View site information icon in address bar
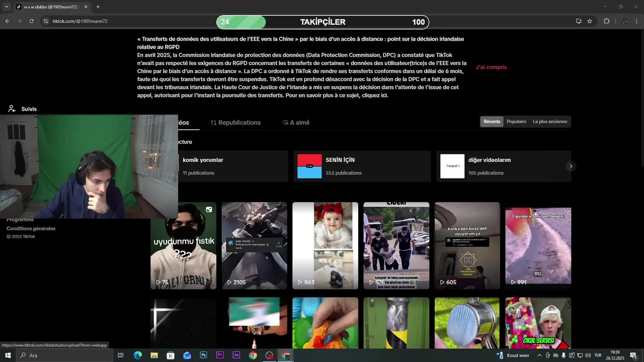This screenshot has height=362, width=644. [x=46, y=21]
